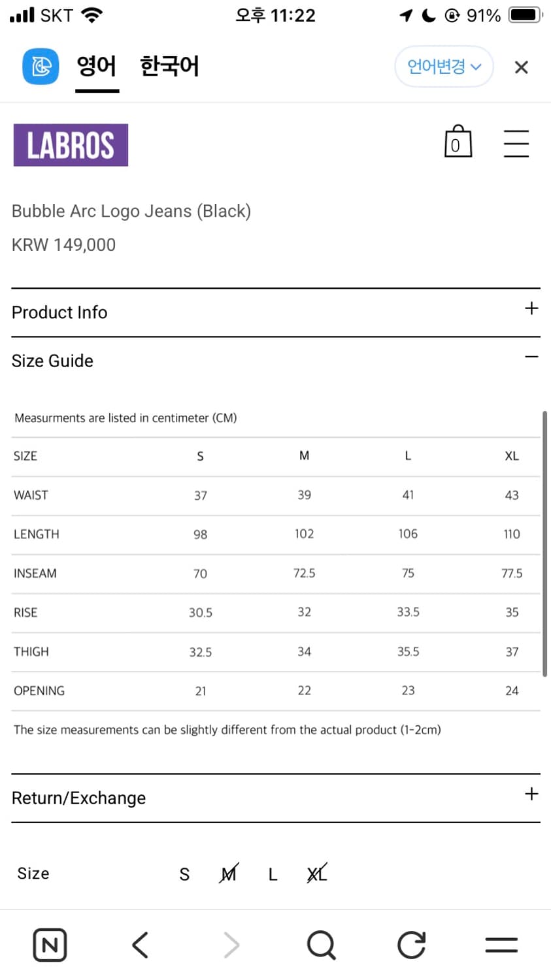551x980 pixels.
Task: Expand the Return/Exchange section
Action: coord(276,798)
